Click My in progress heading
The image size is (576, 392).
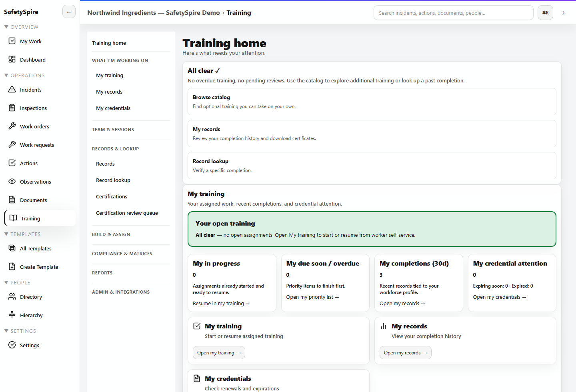pyautogui.click(x=216, y=264)
